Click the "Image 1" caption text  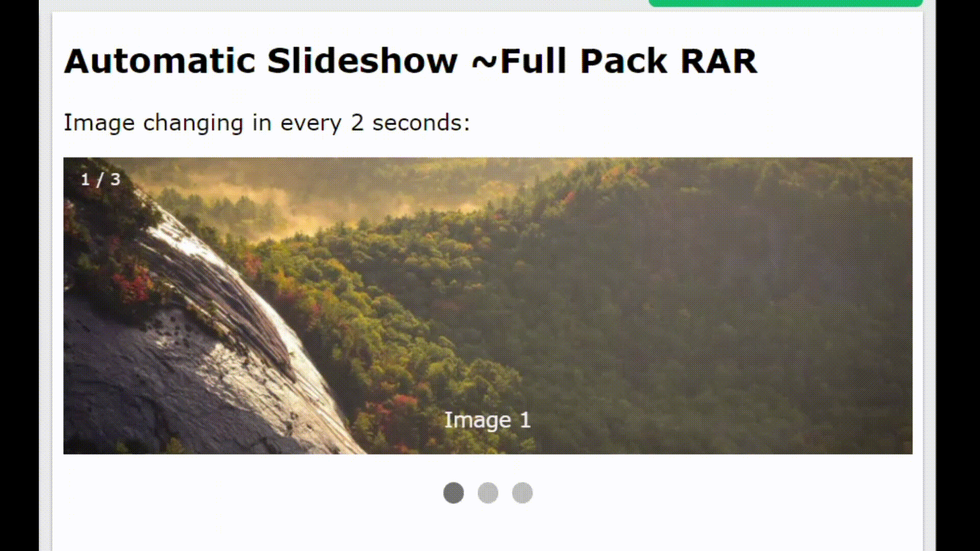(x=487, y=420)
